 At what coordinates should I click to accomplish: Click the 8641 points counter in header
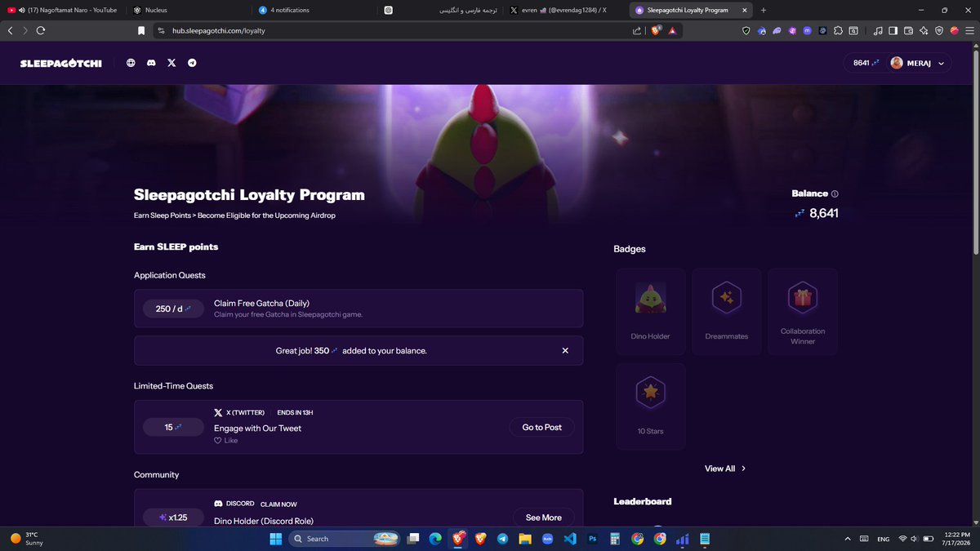click(866, 63)
